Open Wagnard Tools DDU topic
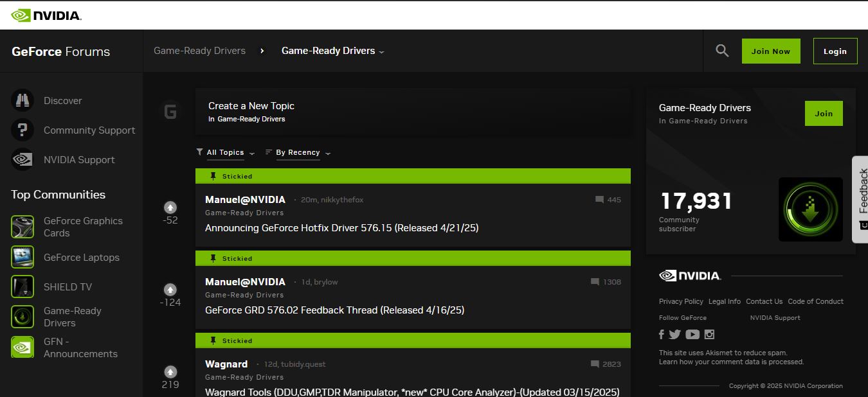 coord(411,392)
